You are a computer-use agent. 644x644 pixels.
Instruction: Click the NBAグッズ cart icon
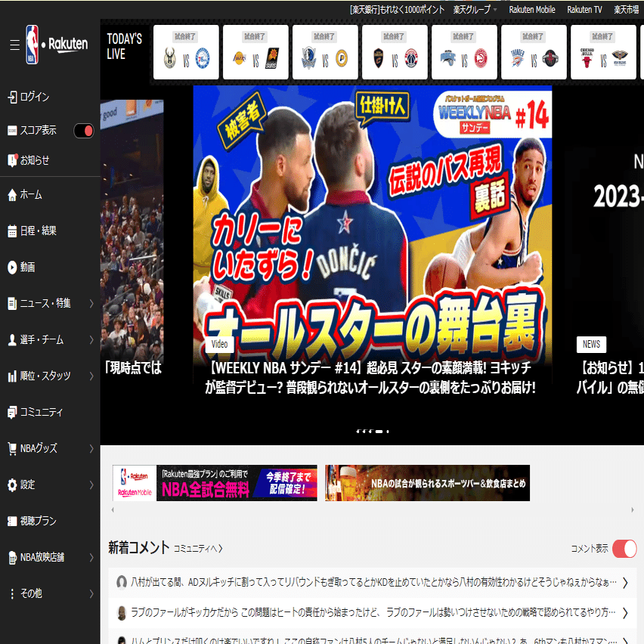coord(12,448)
